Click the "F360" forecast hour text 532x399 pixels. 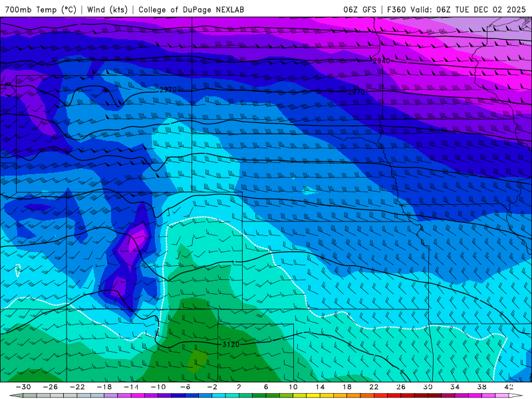(396, 9)
